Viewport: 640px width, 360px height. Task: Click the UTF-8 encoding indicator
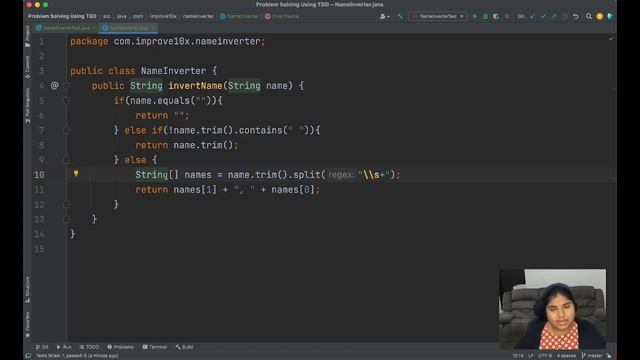point(545,356)
